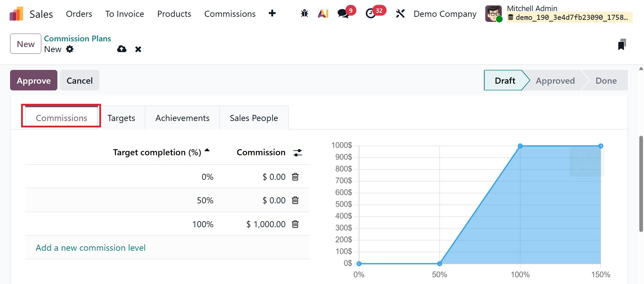Screen dimensions: 644x284
Task: Click the Sales app logo icon
Action: click(x=16, y=14)
